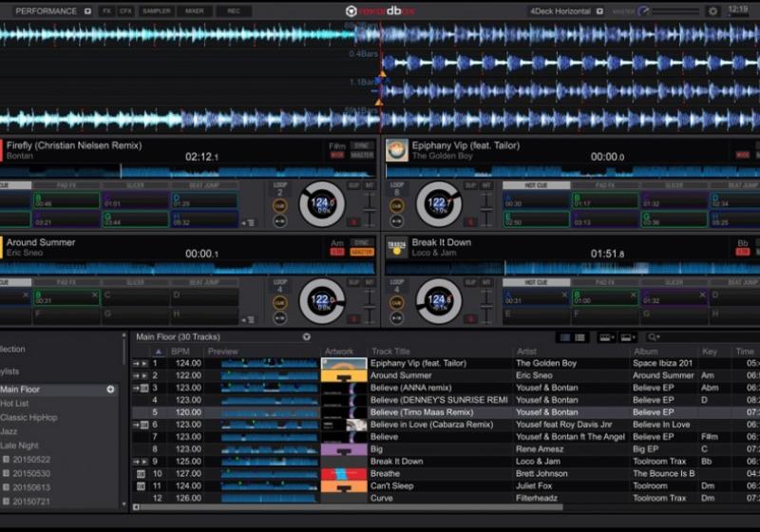
Task: Click the BPM jog display on Around Summer deck
Action: point(322,300)
